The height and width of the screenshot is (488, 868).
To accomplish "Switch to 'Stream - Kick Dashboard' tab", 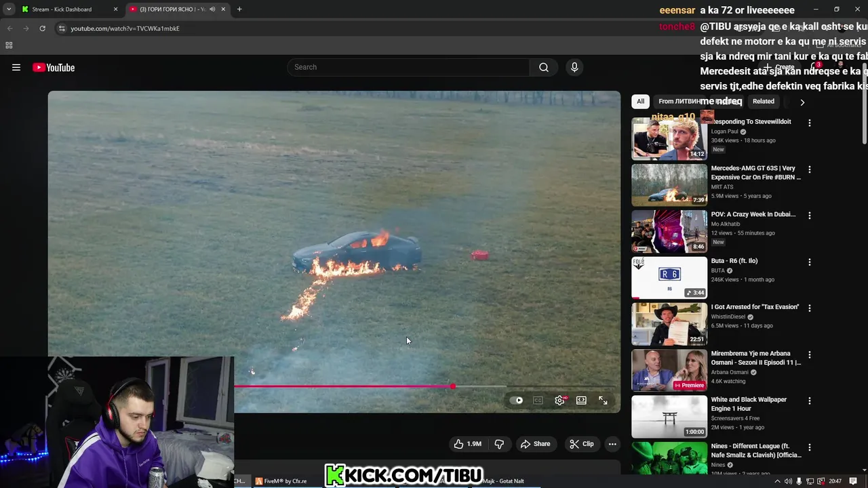I will click(68, 9).
